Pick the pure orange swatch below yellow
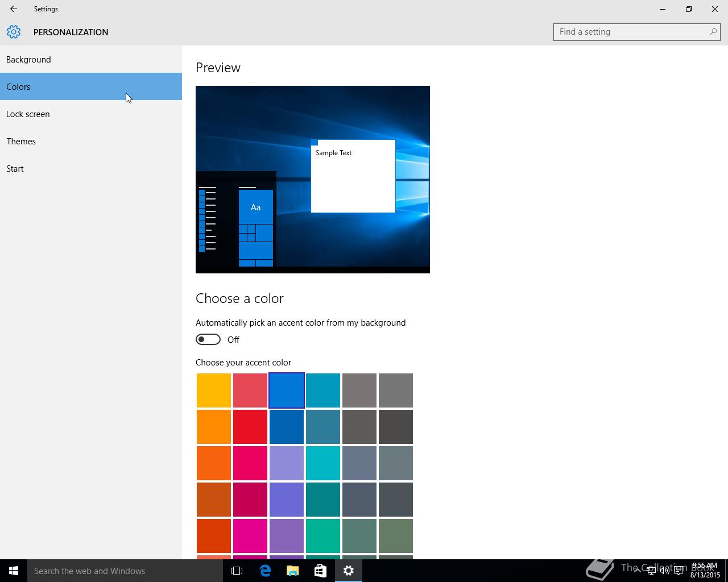The height and width of the screenshot is (582, 728). coord(214,427)
